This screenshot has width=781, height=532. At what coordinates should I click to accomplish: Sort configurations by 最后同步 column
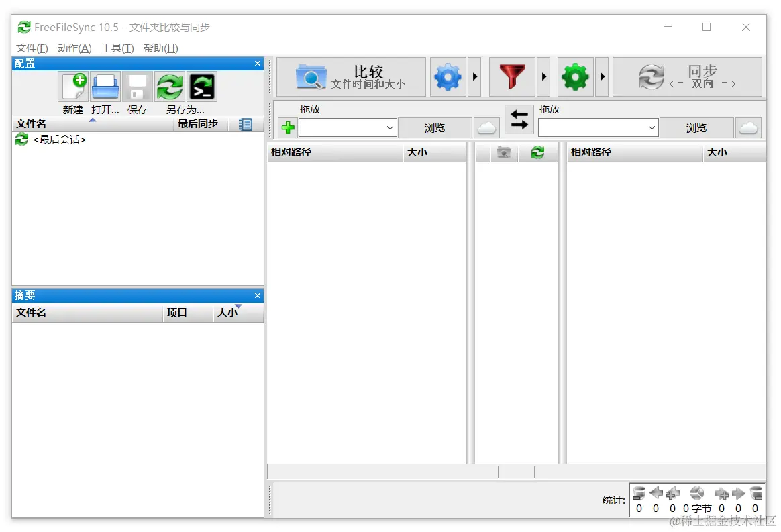[200, 124]
